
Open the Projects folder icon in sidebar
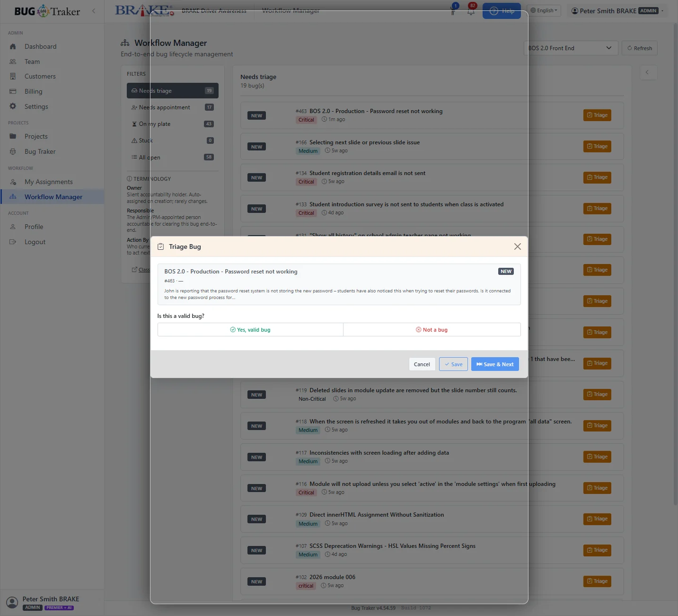tap(13, 136)
